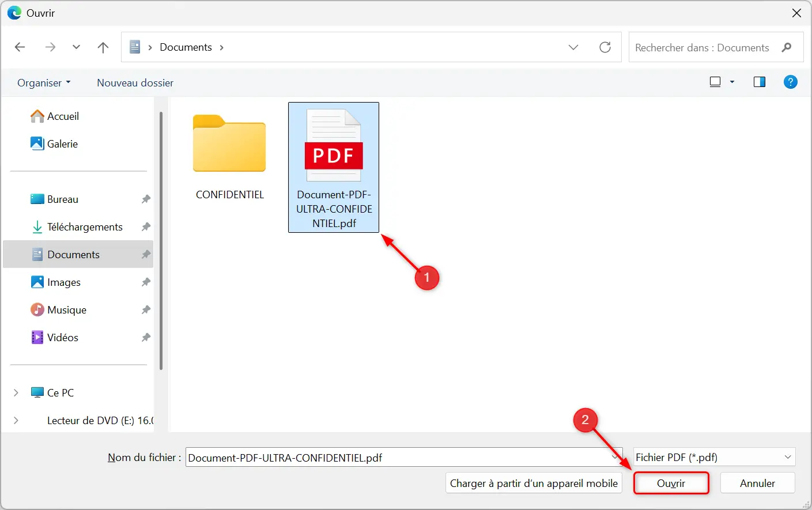Open help with the question mark icon
812x510 pixels.
click(x=791, y=82)
